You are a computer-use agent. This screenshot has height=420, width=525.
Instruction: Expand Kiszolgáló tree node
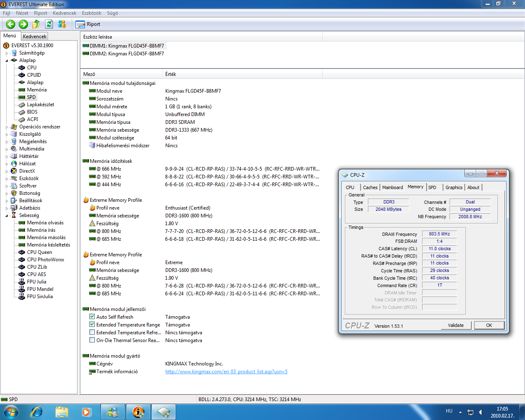tap(7, 135)
